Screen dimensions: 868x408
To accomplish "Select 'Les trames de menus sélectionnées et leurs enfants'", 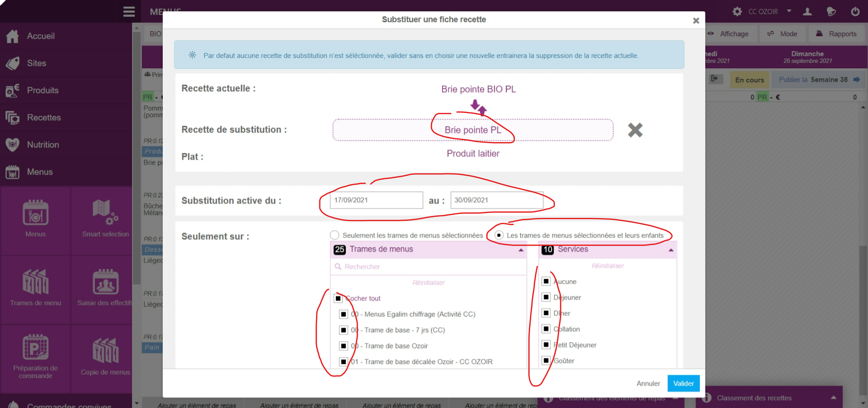I will click(499, 235).
